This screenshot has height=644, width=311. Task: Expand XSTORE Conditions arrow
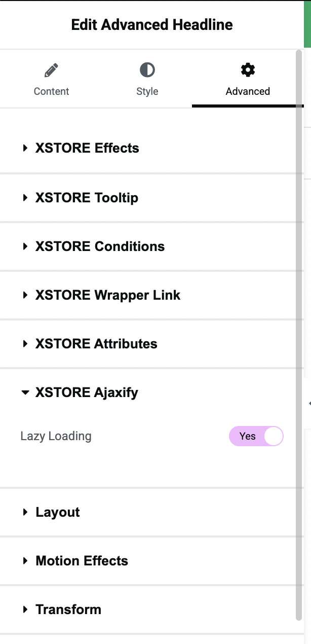(x=25, y=246)
